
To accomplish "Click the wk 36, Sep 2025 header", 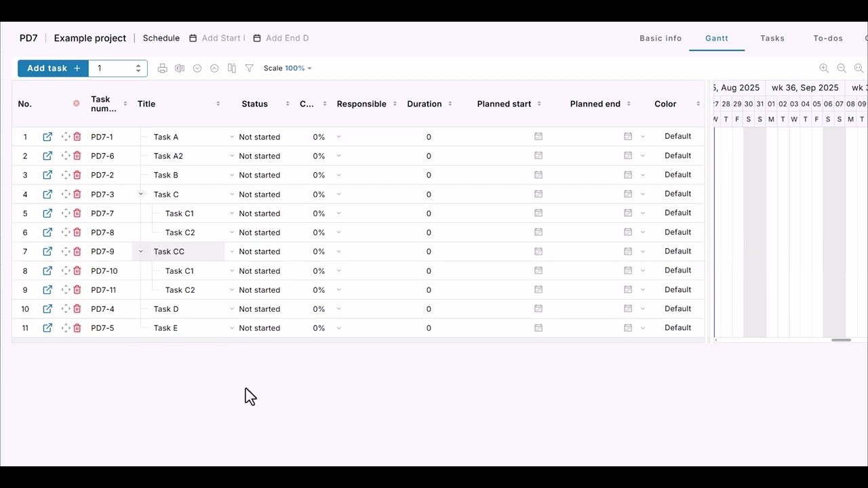I will point(805,88).
